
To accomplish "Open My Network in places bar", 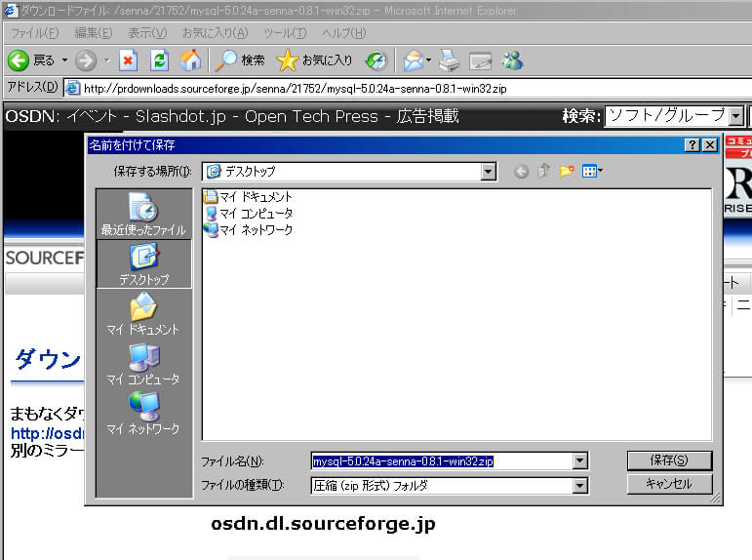I will coord(143,413).
